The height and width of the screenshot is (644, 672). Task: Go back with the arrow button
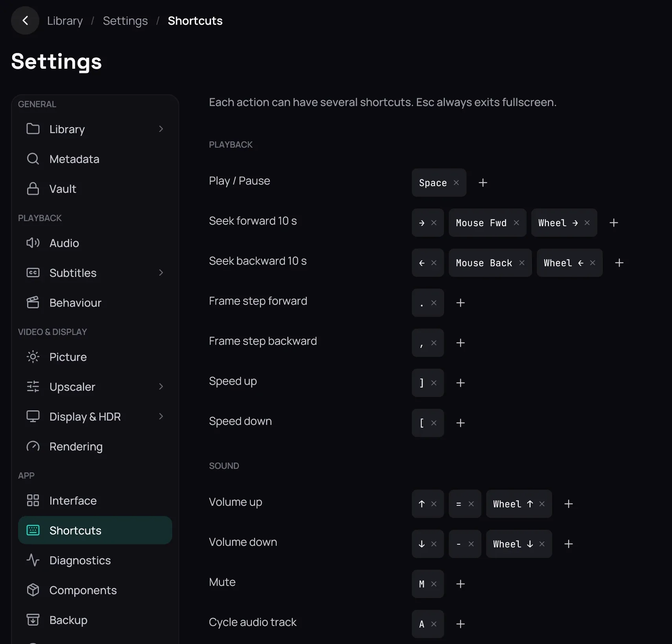tap(25, 20)
